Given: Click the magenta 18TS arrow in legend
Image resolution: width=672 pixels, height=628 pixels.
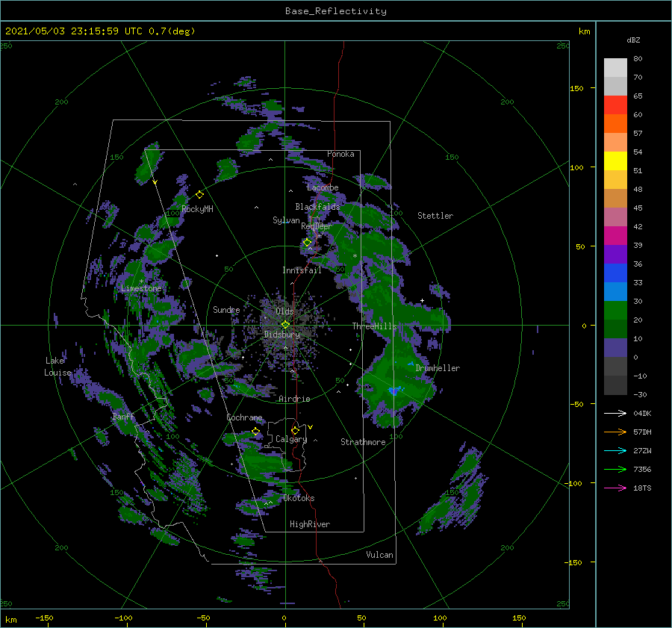Looking at the screenshot, I should click(x=615, y=488).
